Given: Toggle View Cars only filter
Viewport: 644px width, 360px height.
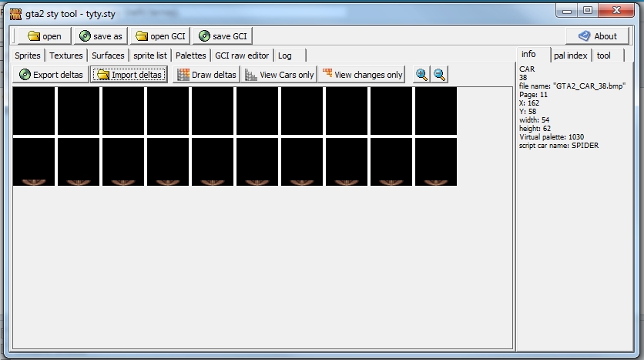Looking at the screenshot, I should (x=280, y=75).
